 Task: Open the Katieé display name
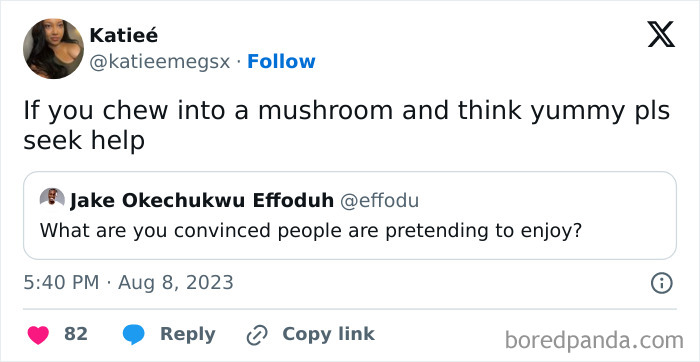pyautogui.click(x=124, y=35)
